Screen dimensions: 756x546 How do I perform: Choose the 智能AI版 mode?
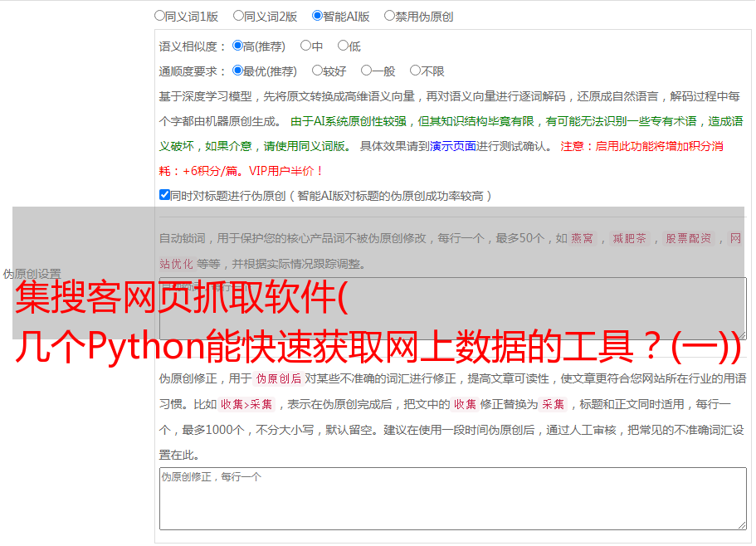(x=317, y=16)
